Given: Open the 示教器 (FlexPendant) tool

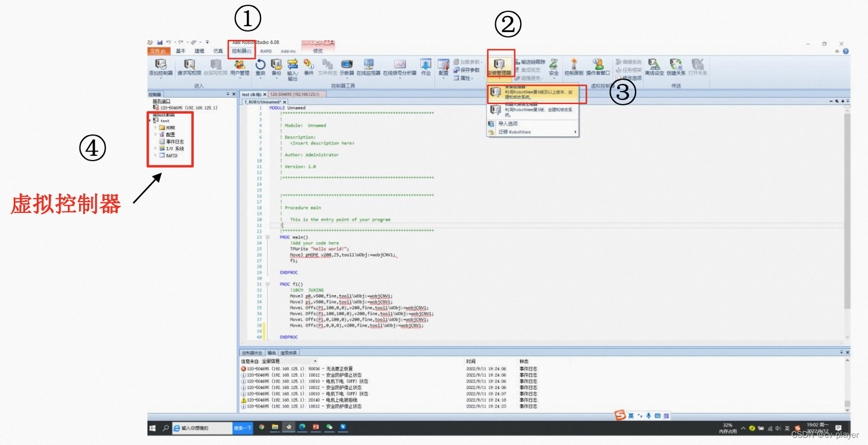Looking at the screenshot, I should (347, 67).
